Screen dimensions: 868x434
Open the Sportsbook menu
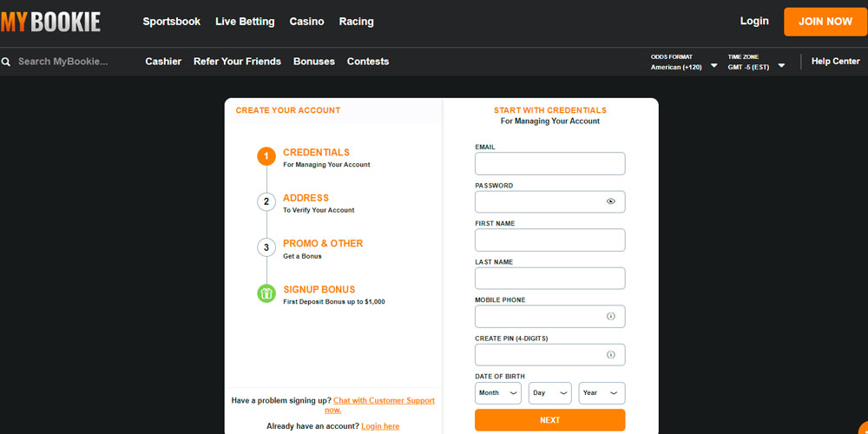172,22
